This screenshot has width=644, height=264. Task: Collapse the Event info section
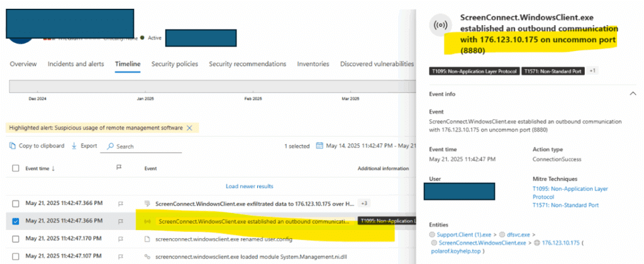[x=633, y=94]
